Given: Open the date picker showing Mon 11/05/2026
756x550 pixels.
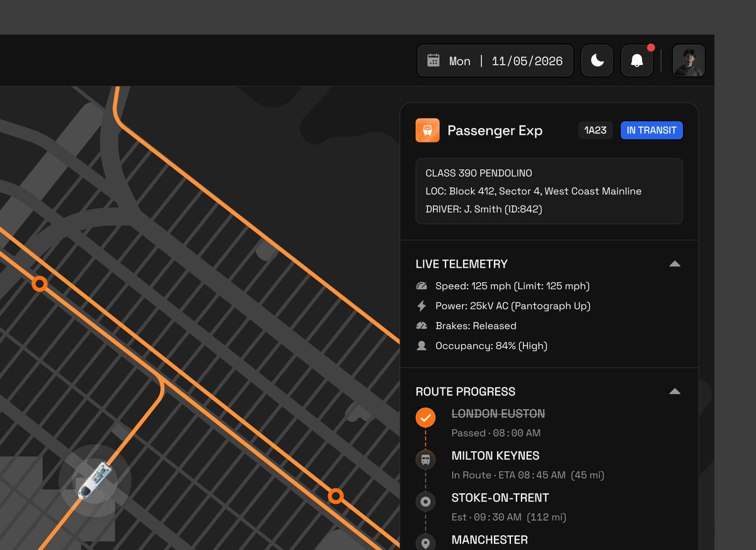Looking at the screenshot, I should [495, 60].
